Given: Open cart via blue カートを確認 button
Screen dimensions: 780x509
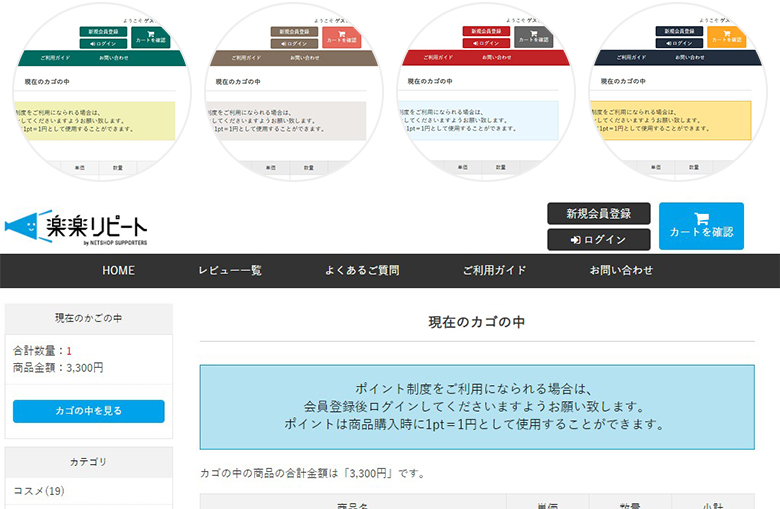Looking at the screenshot, I should 701,226.
